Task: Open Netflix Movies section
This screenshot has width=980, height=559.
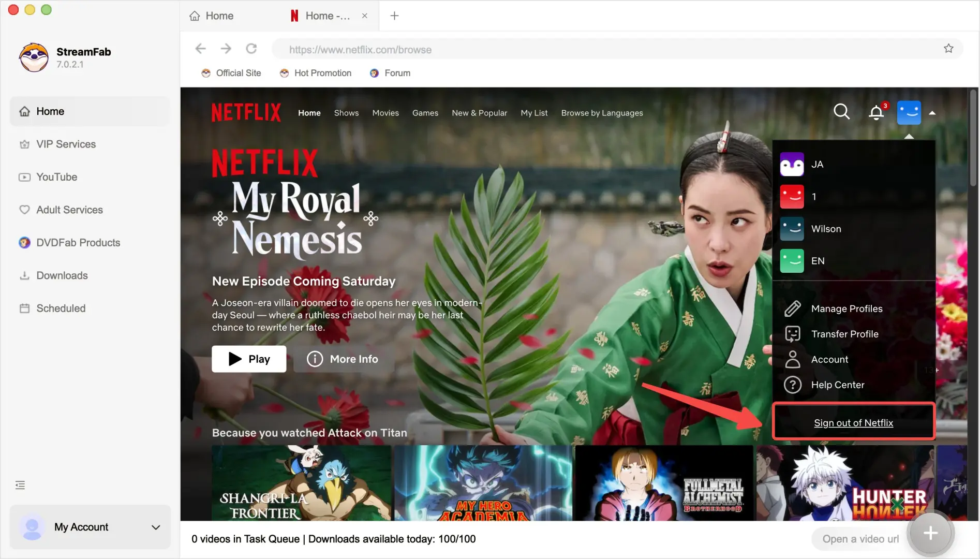Action: click(x=385, y=113)
